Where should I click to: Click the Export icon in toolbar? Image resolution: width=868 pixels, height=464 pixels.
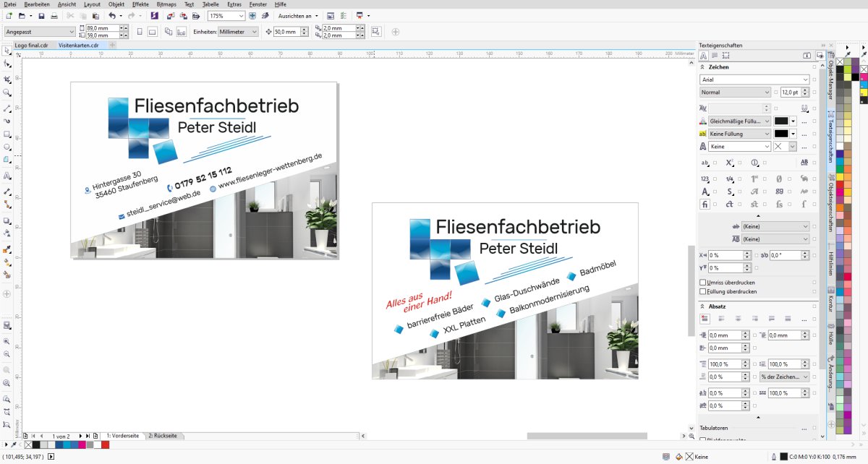pyautogui.click(x=182, y=15)
